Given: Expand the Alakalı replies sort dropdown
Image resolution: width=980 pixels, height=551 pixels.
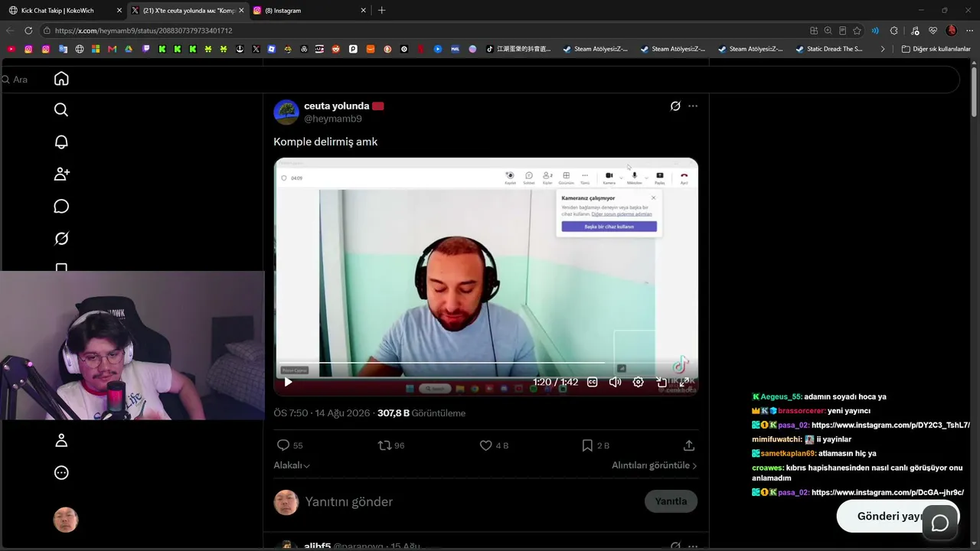Looking at the screenshot, I should [x=292, y=465].
